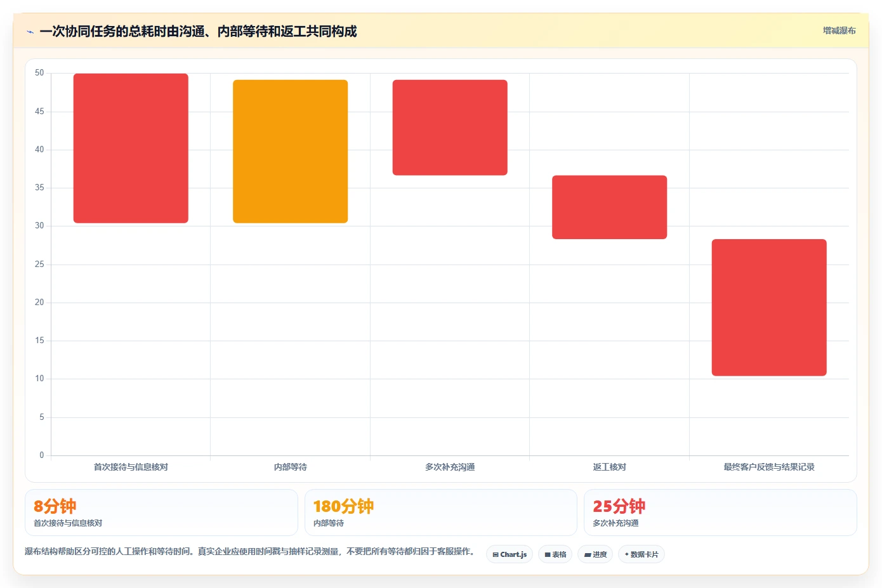The height and width of the screenshot is (588, 882).
Task: Select the 数据卡片 chip
Action: [642, 554]
